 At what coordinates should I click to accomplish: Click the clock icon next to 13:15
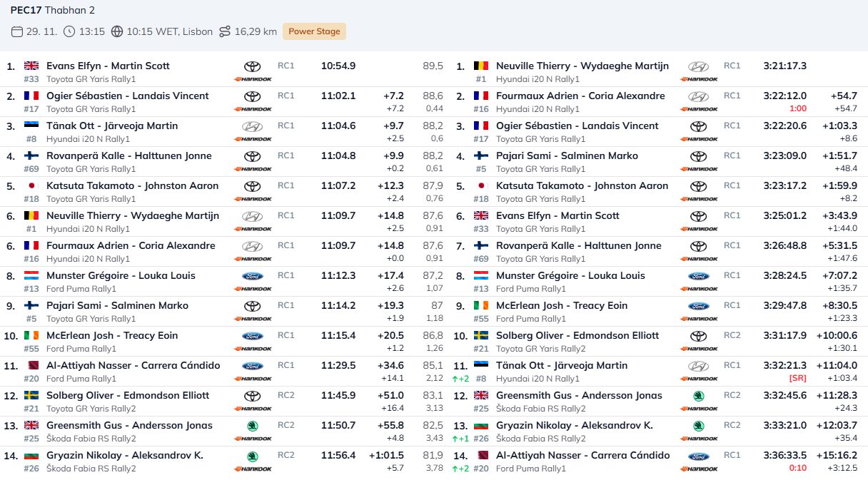[69, 31]
